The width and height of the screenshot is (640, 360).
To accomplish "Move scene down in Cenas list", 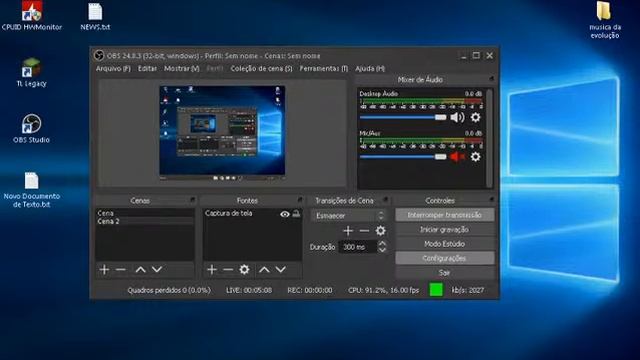I will coord(157,269).
